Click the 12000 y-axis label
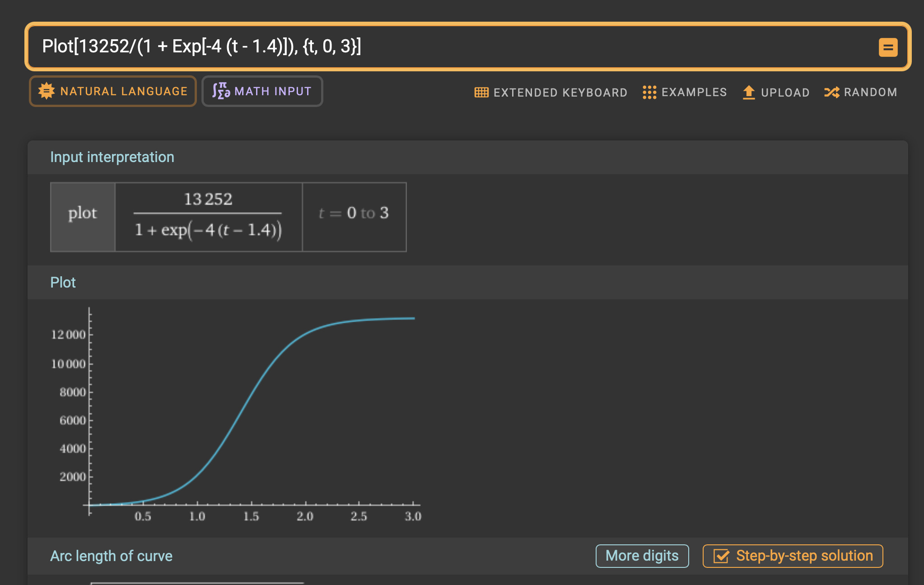This screenshot has width=924, height=585. pos(68,334)
